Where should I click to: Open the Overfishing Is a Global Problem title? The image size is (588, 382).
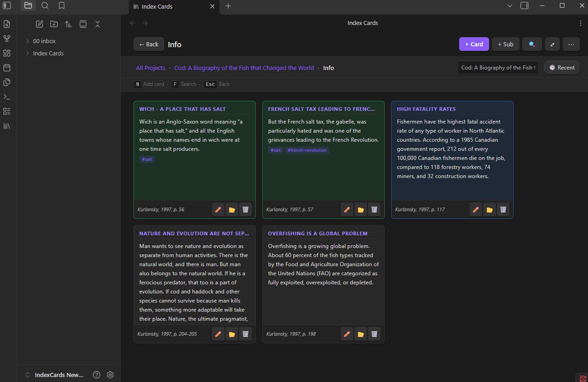pos(318,233)
